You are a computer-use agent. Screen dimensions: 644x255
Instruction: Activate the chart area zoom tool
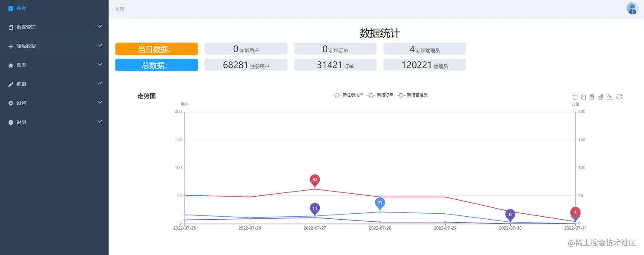click(x=575, y=97)
